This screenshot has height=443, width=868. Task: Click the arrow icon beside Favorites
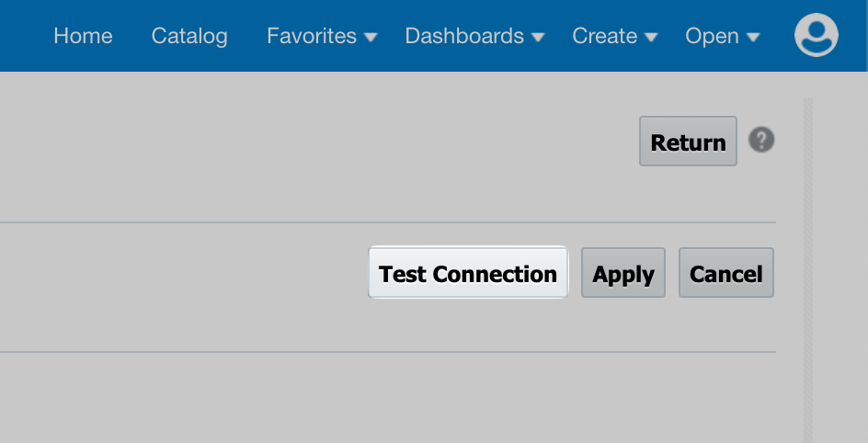pos(371,37)
